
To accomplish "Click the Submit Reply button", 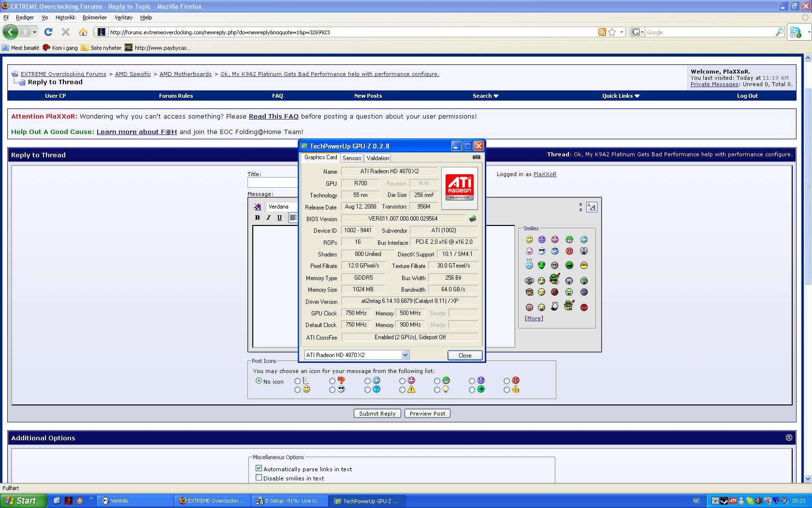I will [377, 414].
